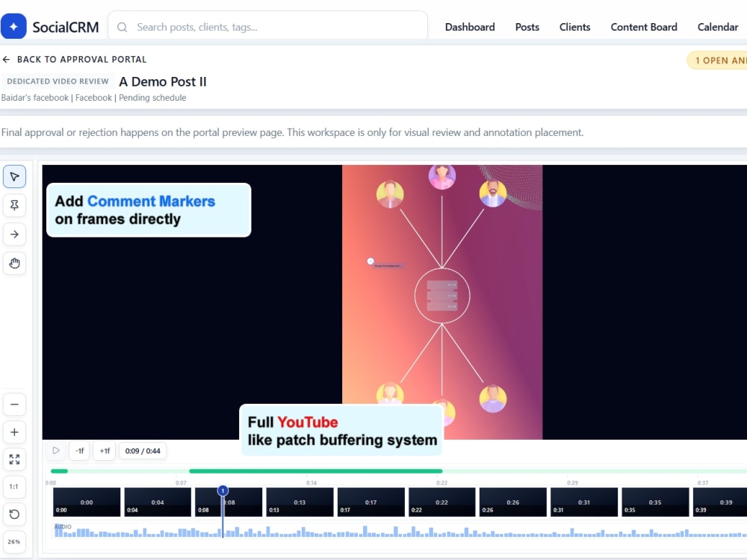Click the 1 Open annotation badge
Screen dimensions: 747x560
point(717,60)
